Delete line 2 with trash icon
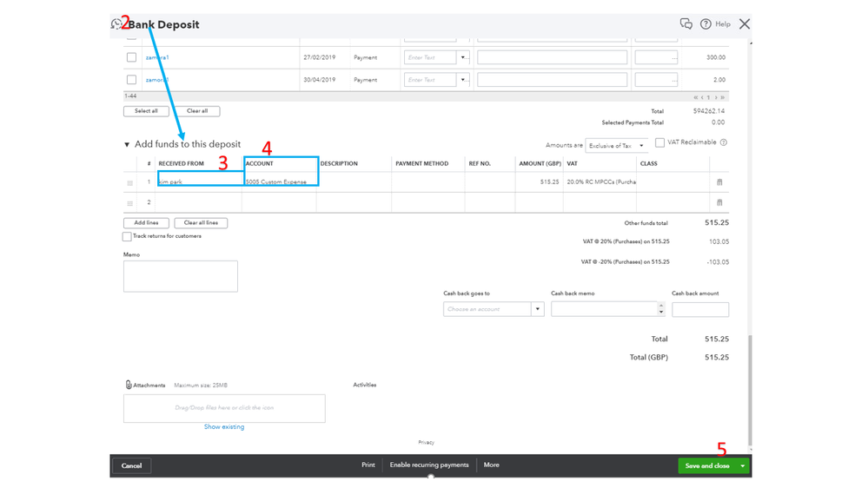This screenshot has width=868, height=488. point(719,202)
